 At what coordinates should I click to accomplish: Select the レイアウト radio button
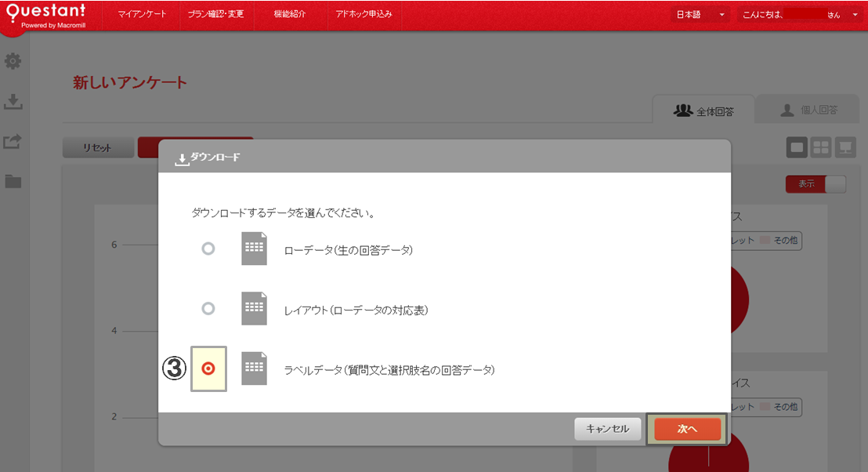(208, 309)
